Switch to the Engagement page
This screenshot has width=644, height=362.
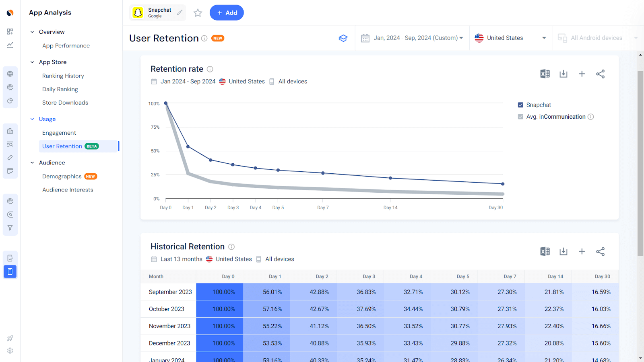point(59,132)
